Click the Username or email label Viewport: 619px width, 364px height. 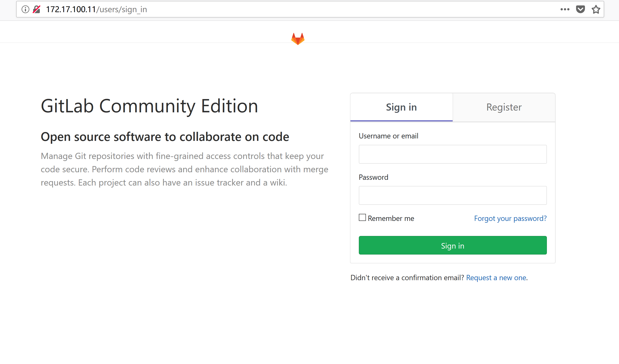click(x=388, y=136)
